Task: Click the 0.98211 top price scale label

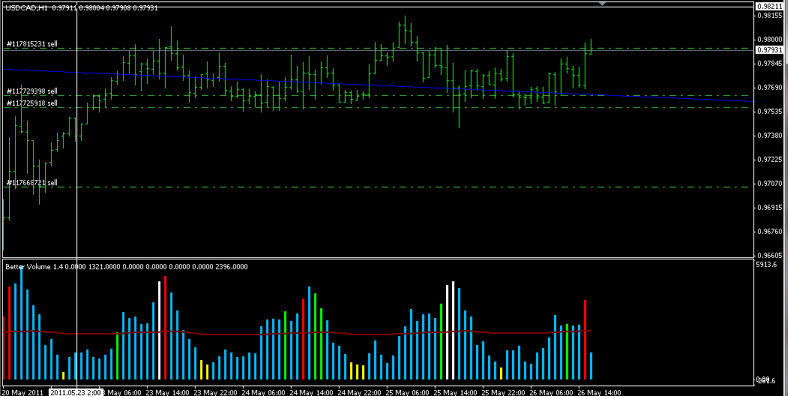Action: coord(769,6)
